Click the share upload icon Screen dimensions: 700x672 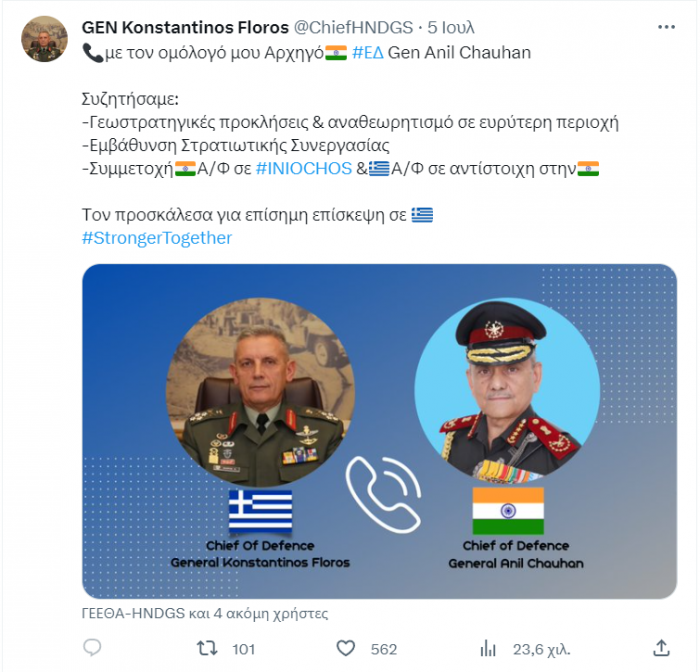pos(661,648)
